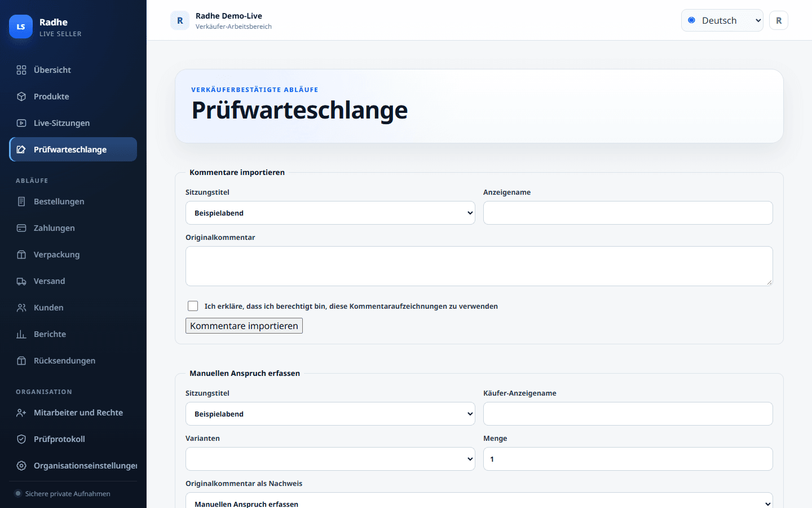Tick the authorization checkbox for comment records
Viewport: 812px width, 508px height.
tap(193, 306)
